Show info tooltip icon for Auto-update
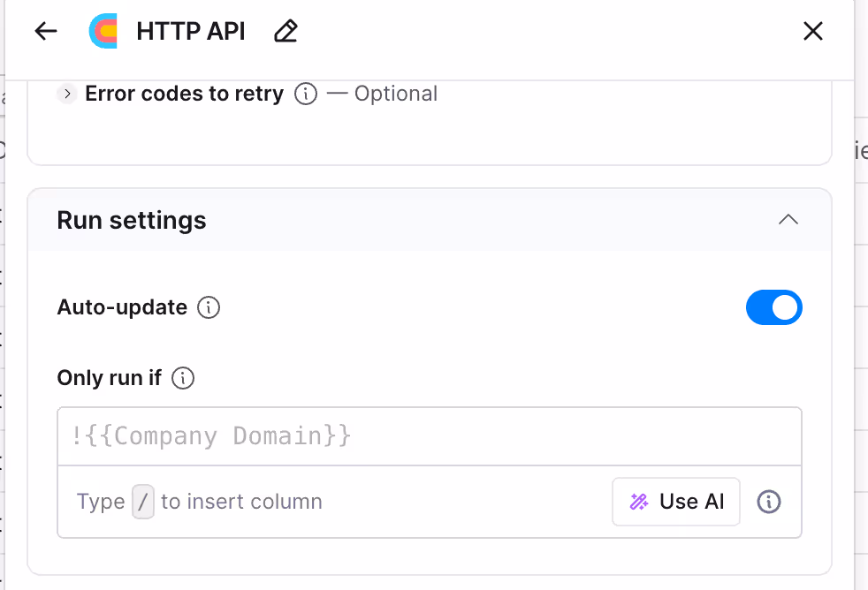868x590 pixels. [209, 307]
